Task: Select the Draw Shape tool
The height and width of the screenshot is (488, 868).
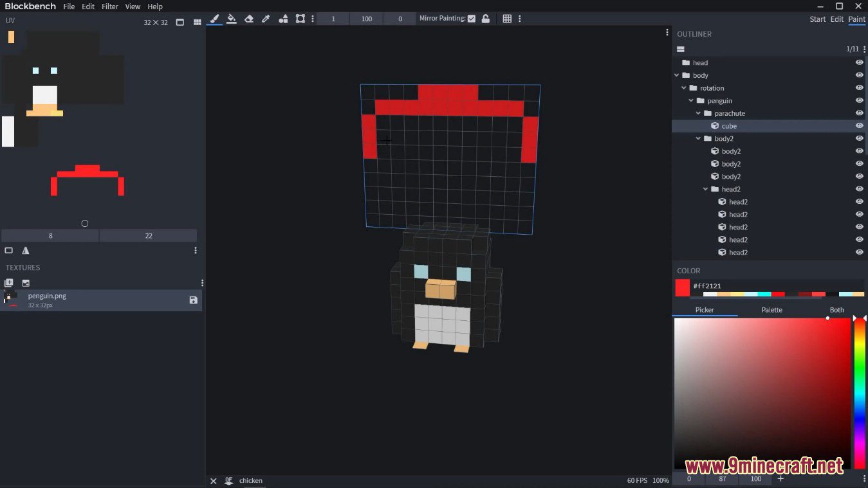Action: click(283, 19)
